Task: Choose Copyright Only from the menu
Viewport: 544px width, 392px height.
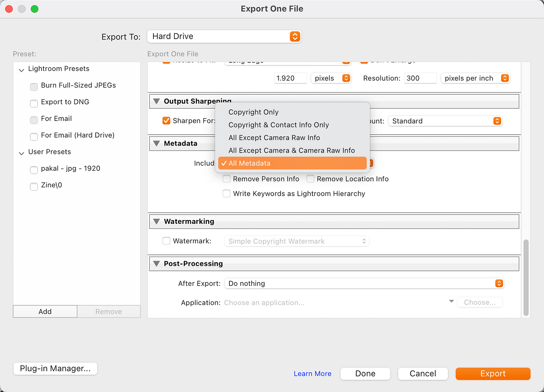Action: point(253,112)
